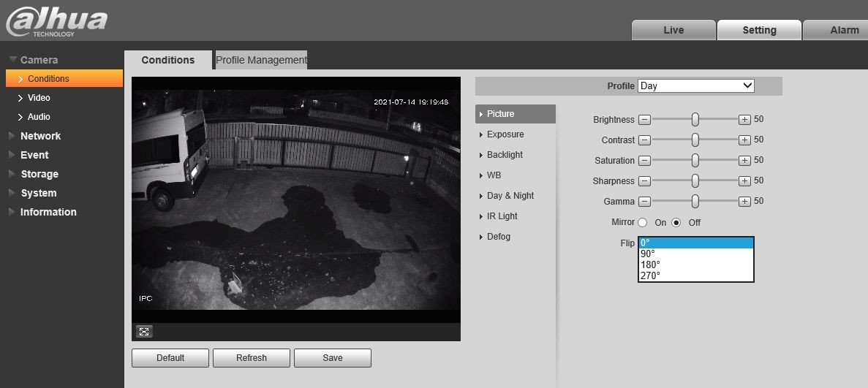Choose 270° in the Flip list
Image resolution: width=868 pixels, height=388 pixels.
(x=696, y=275)
